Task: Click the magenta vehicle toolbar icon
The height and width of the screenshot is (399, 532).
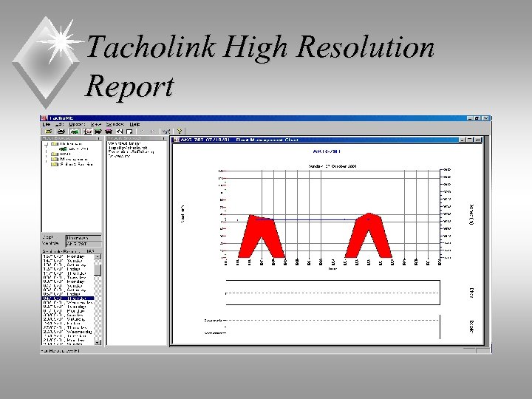Action: (x=109, y=132)
